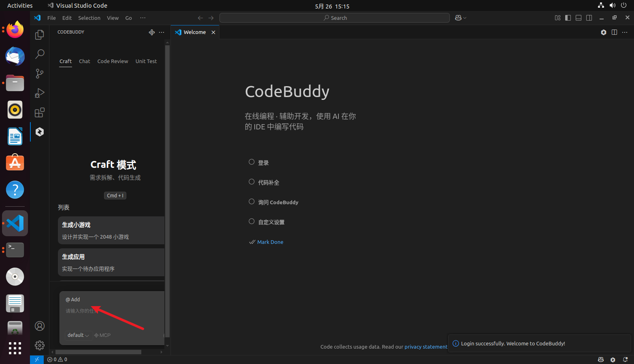Mark the 登录 step radio circle

coord(251,162)
